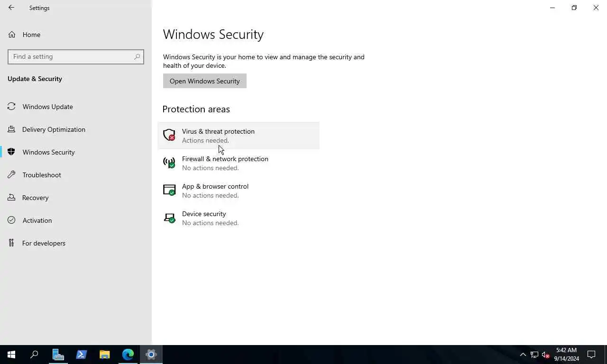
Task: Go to Home in Settings
Action: (76, 35)
